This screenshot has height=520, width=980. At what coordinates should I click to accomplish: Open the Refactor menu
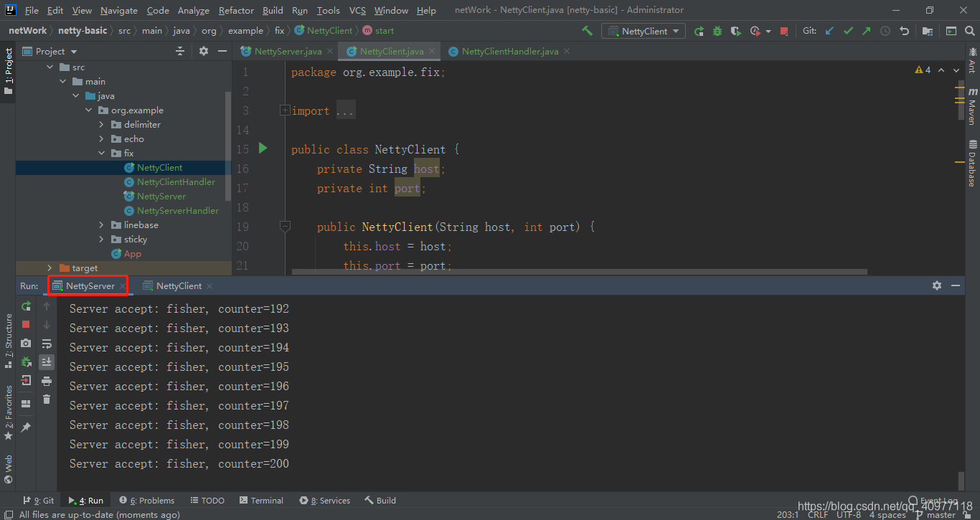pyautogui.click(x=236, y=11)
